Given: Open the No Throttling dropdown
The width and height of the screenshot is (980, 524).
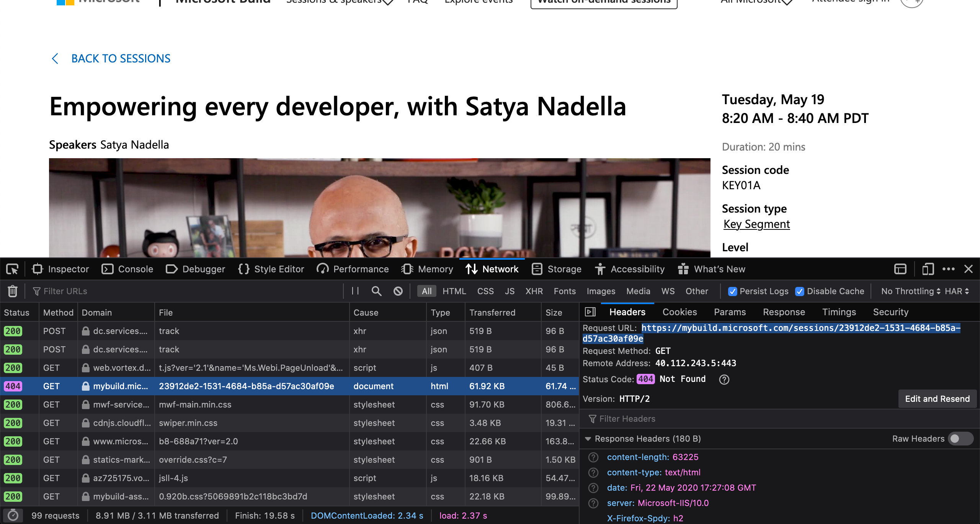Looking at the screenshot, I should pyautogui.click(x=910, y=291).
